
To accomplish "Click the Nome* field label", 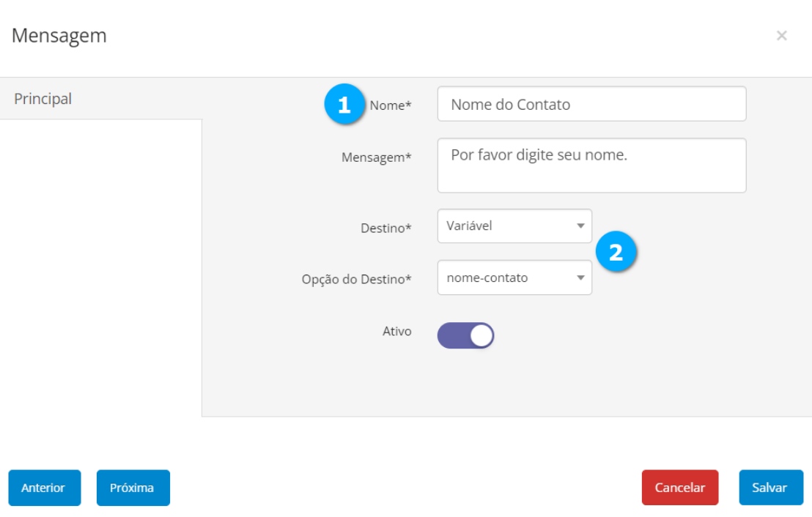I will pos(391,105).
